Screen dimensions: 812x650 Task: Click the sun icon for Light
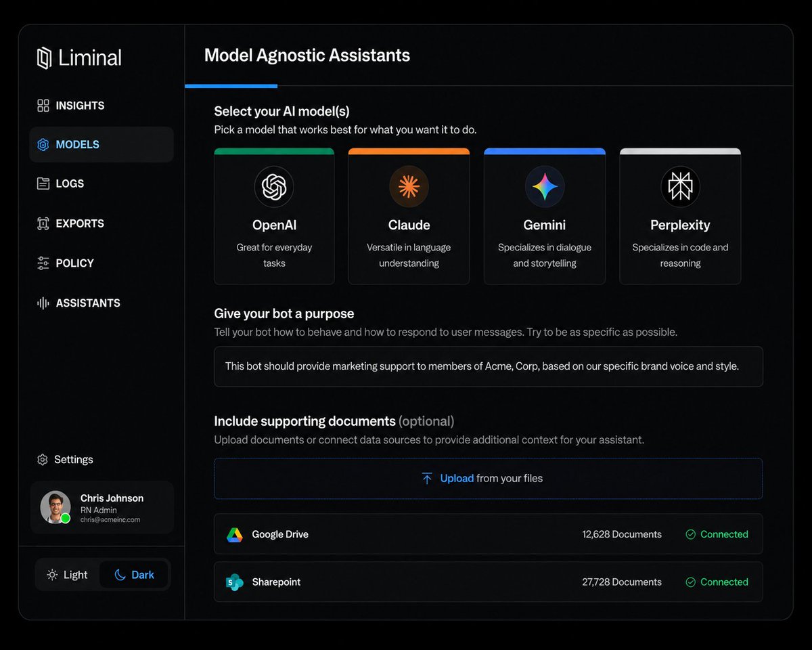point(52,575)
